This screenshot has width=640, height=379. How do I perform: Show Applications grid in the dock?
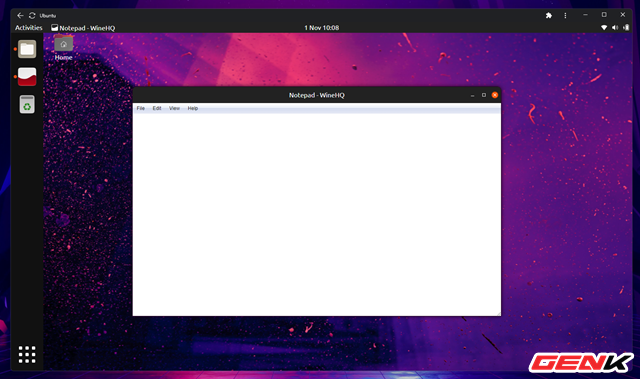27,355
